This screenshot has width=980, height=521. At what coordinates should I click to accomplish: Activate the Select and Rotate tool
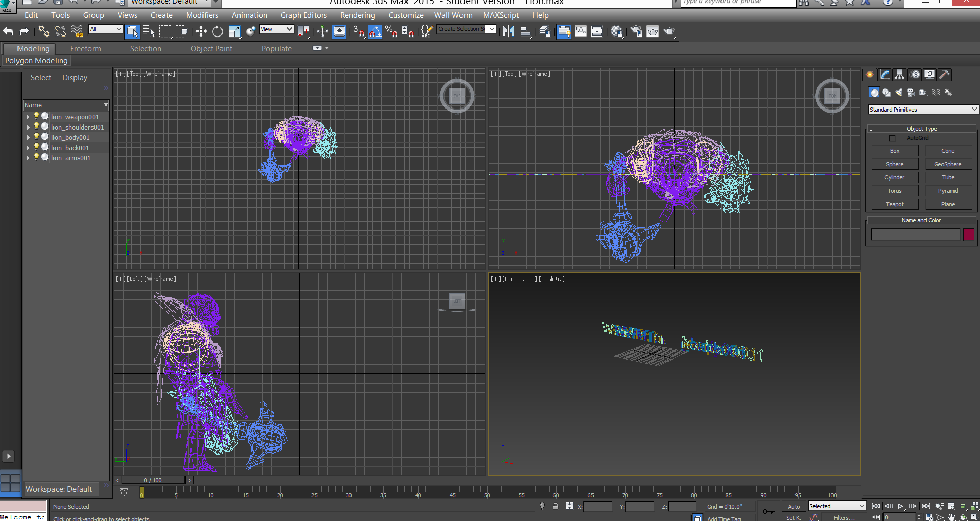coord(217,31)
